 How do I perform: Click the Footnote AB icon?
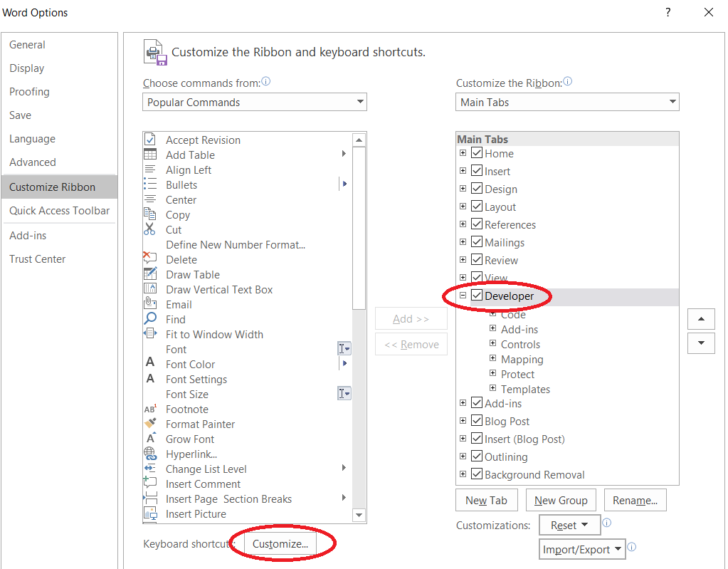click(150, 409)
